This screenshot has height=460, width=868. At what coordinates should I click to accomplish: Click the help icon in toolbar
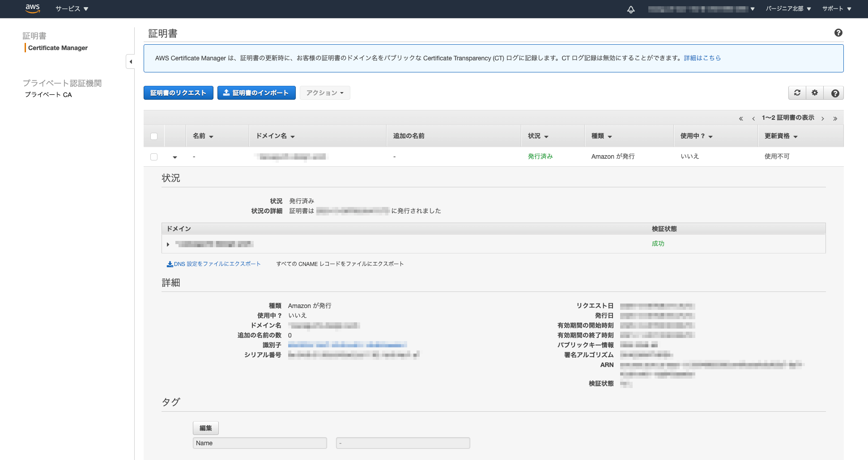(x=835, y=93)
